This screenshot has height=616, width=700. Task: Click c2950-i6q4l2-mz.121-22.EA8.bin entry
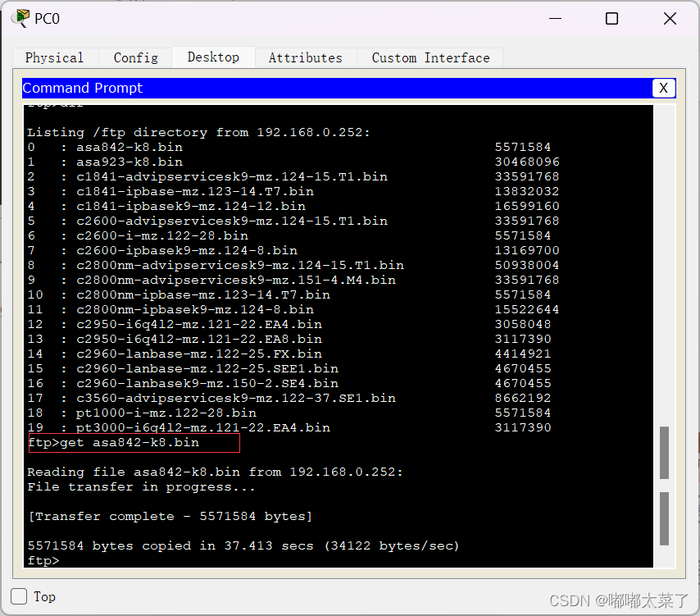click(199, 339)
